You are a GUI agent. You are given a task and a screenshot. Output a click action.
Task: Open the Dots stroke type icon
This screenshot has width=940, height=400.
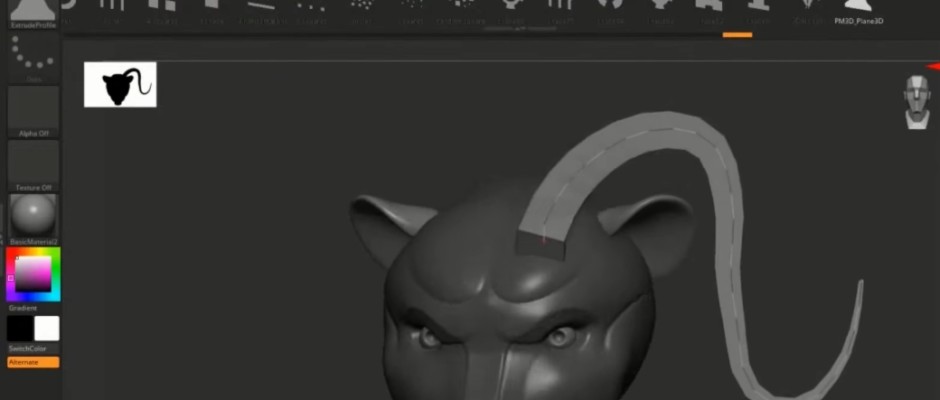click(x=33, y=55)
